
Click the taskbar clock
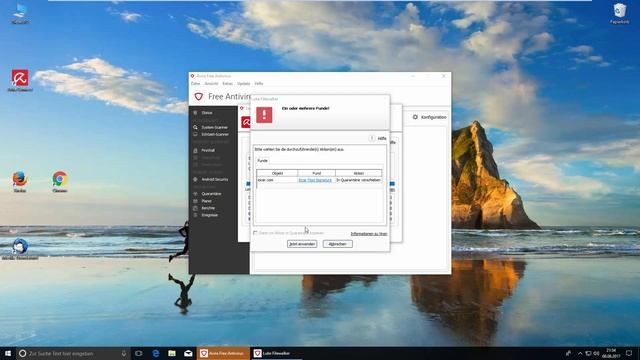pos(611,353)
